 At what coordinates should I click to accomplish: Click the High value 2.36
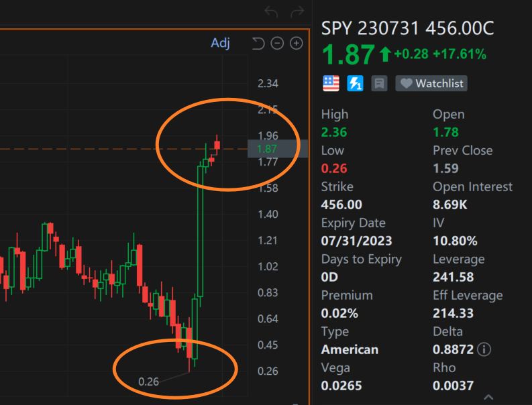[334, 132]
